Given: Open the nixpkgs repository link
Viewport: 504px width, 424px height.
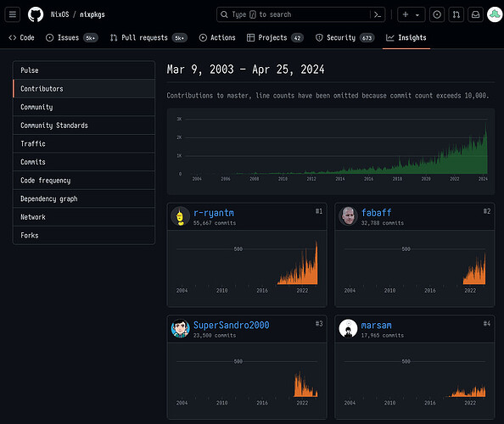Looking at the screenshot, I should [x=92, y=14].
